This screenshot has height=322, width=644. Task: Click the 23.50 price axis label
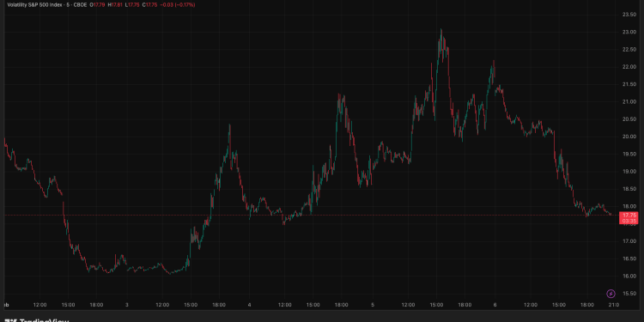[629, 15]
